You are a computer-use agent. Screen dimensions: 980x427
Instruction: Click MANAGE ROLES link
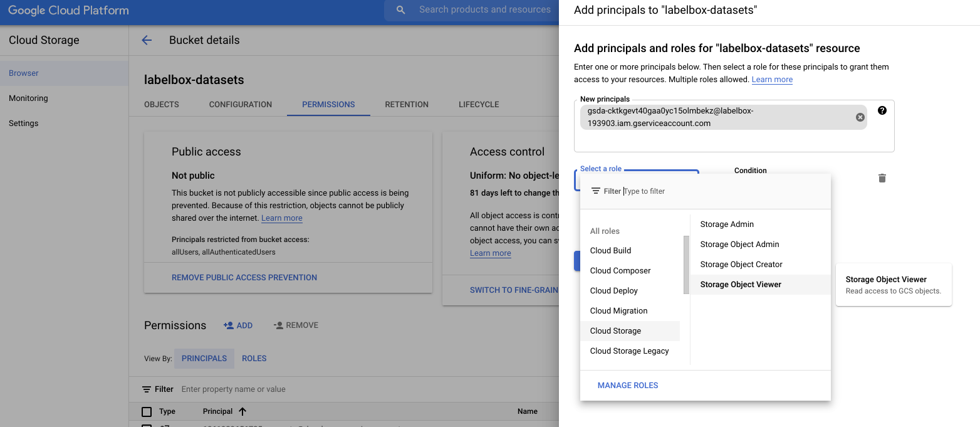coord(628,386)
